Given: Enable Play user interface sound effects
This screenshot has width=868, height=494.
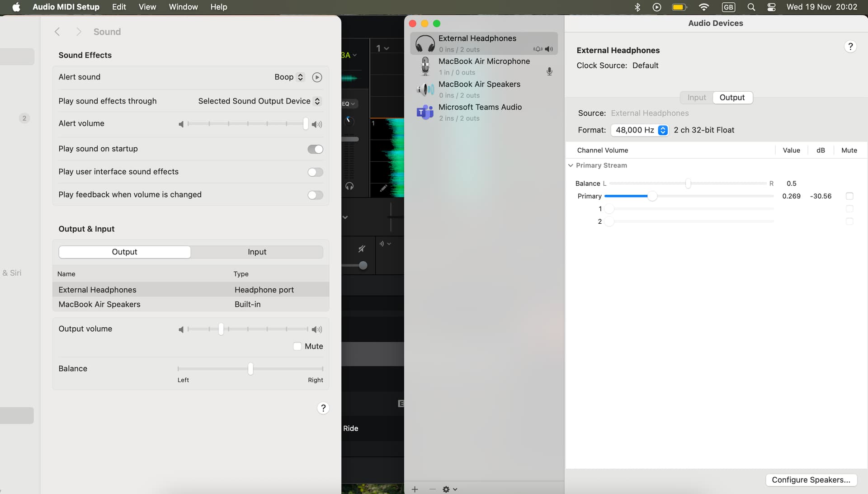Looking at the screenshot, I should coord(315,172).
